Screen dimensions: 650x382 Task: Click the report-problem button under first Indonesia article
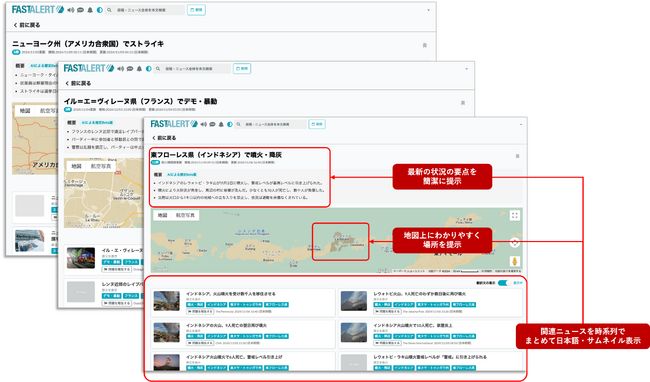(200, 311)
